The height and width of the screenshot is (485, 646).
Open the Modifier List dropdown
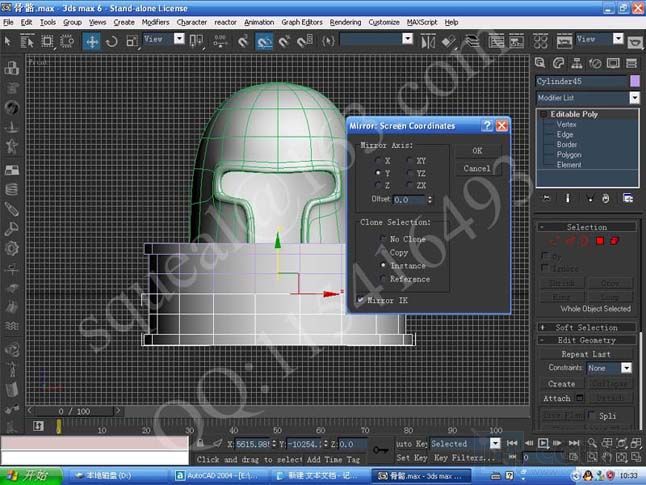[x=634, y=98]
